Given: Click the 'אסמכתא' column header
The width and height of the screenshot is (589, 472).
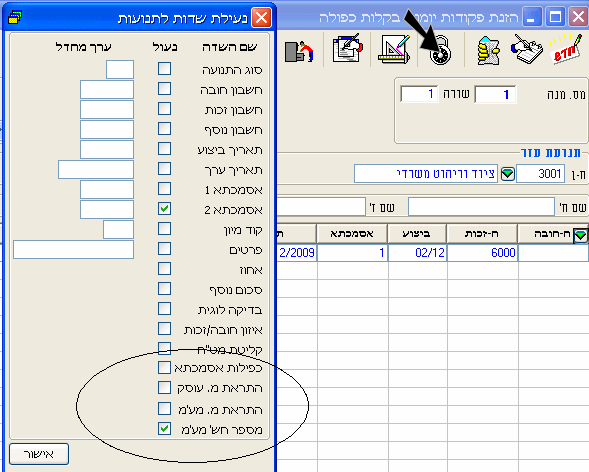Looking at the screenshot, I should tap(352, 234).
